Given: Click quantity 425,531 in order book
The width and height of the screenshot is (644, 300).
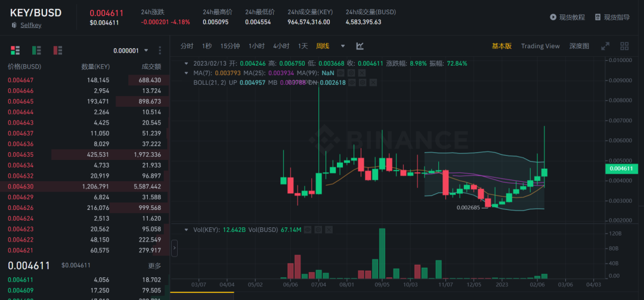Looking at the screenshot, I should (x=98, y=155).
